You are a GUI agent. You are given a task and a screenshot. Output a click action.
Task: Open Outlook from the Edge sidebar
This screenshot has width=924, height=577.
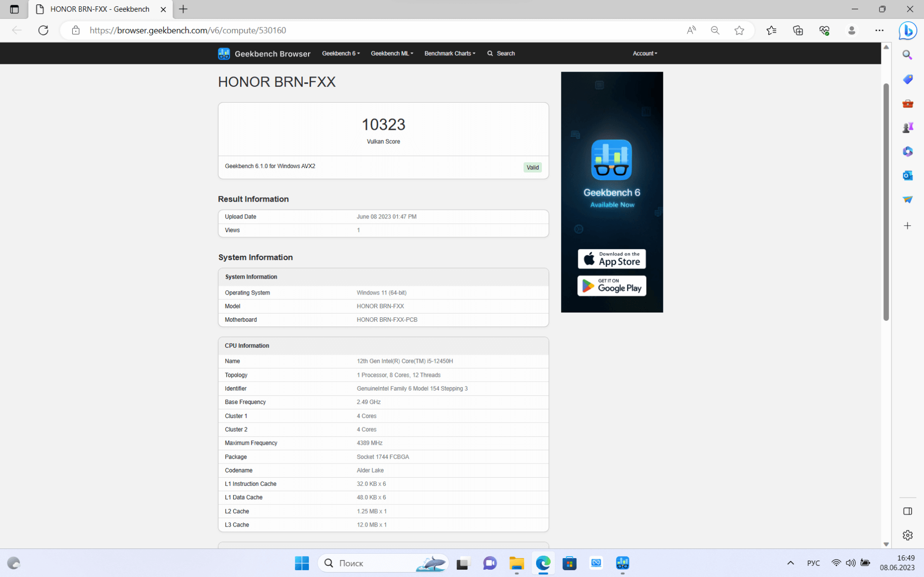click(x=907, y=175)
